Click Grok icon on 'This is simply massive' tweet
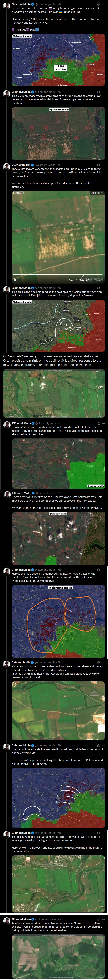 click(x=98, y=92)
